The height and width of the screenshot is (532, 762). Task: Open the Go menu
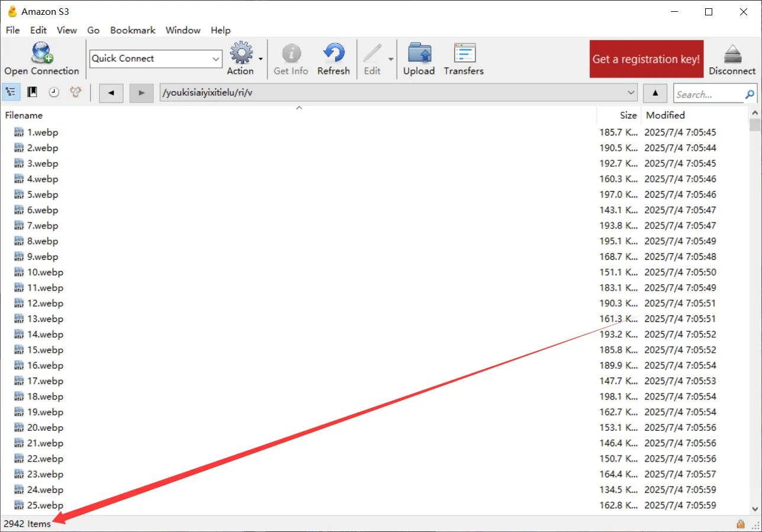point(93,30)
